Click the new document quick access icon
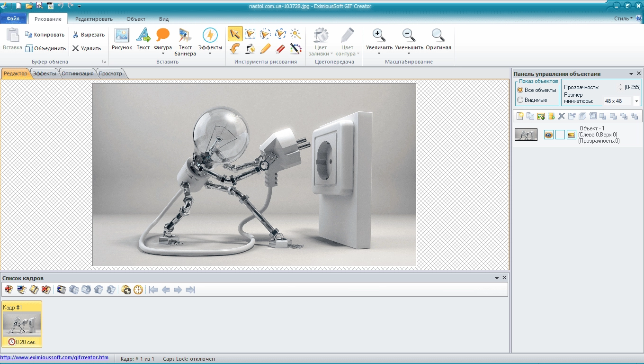Screen dimensions: 644x364 pyautogui.click(x=18, y=6)
